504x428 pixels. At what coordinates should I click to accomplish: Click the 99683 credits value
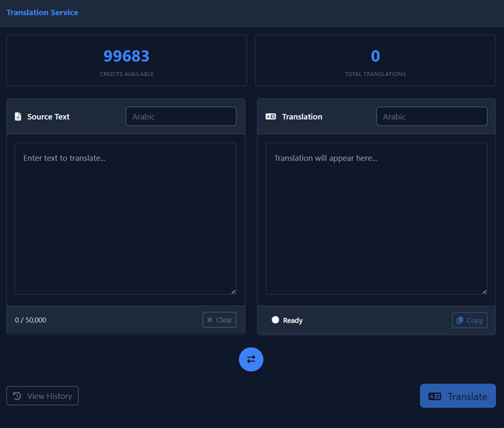[x=126, y=56]
